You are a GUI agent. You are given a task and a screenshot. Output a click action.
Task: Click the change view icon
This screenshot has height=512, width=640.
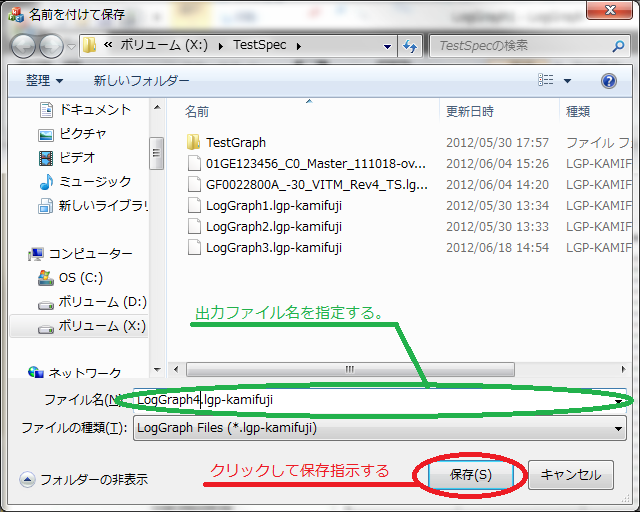tap(546, 80)
